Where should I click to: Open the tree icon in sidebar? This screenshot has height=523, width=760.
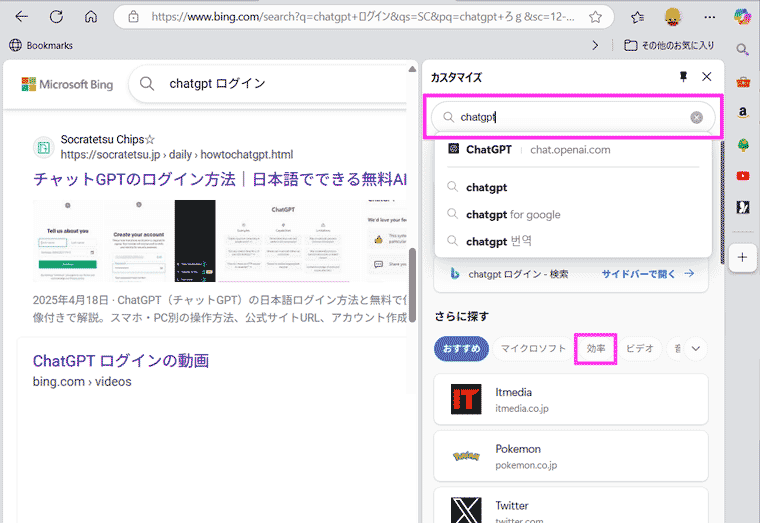point(743,145)
